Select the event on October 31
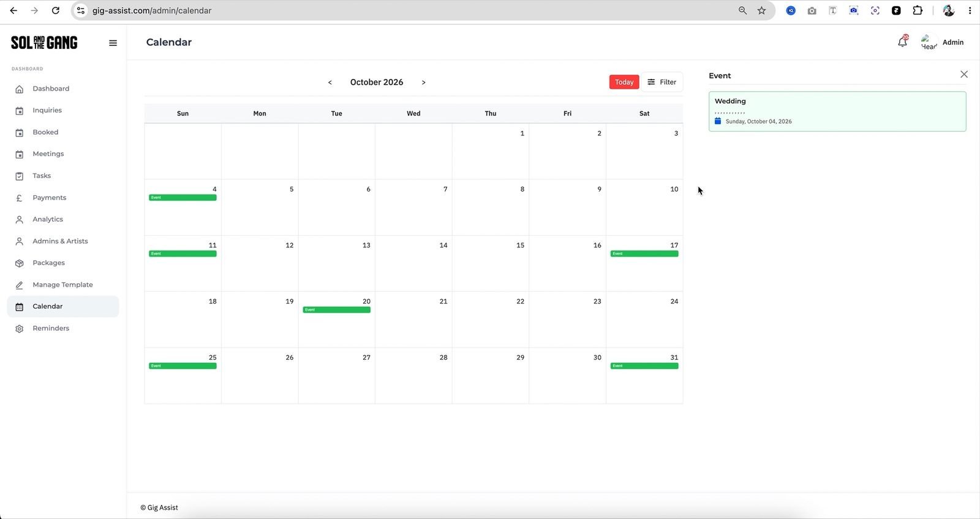980x519 pixels. (x=644, y=366)
